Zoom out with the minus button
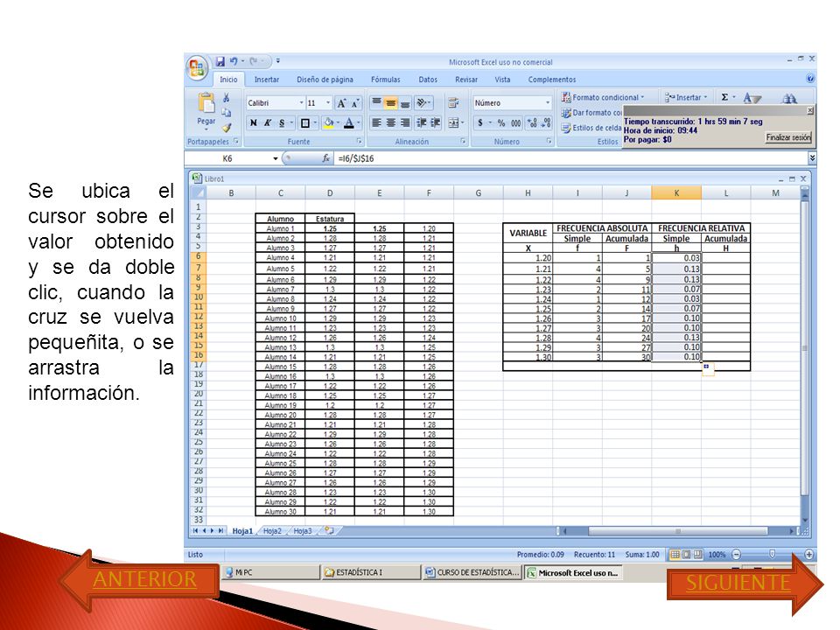Screen dimensions: 840x630 737,555
